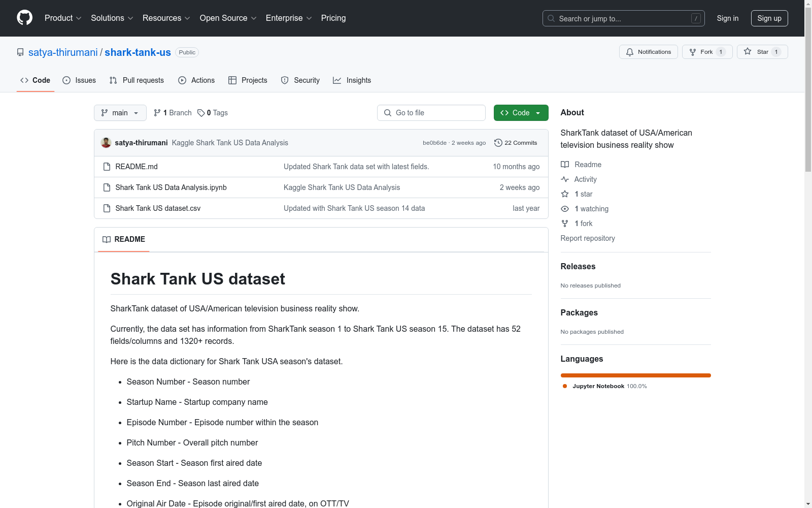The width and height of the screenshot is (812, 508).
Task: Click the Jupyter Notebook language bar
Action: click(x=636, y=375)
